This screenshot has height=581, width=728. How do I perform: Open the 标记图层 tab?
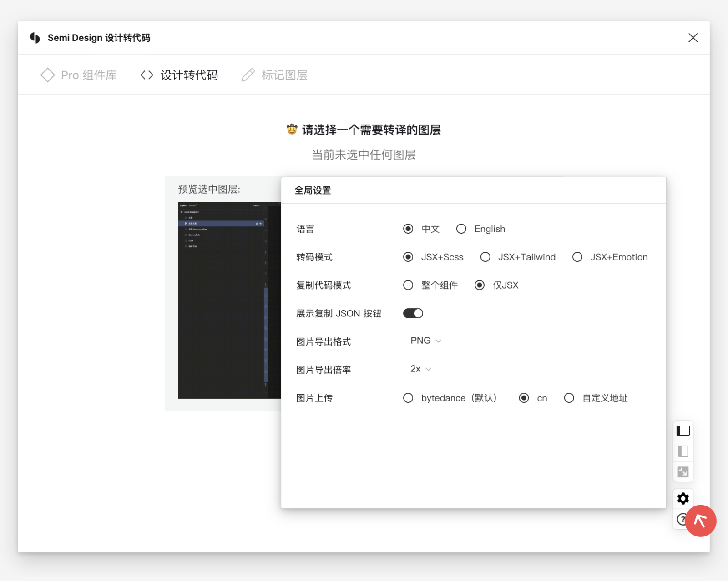pos(274,75)
